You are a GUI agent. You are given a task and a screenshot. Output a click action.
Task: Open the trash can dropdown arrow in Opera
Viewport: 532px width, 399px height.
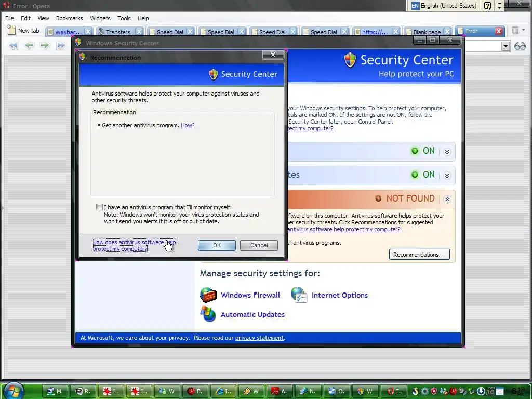click(x=524, y=30)
